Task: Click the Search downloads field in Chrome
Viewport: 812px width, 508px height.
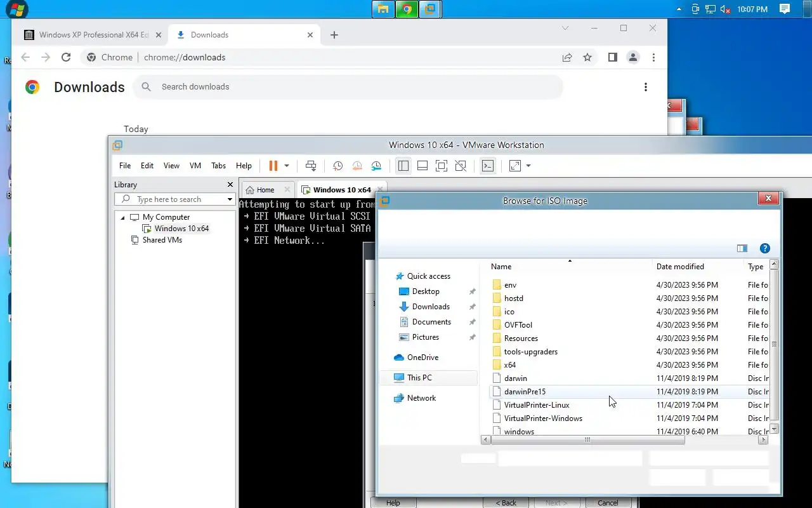Action: point(348,87)
